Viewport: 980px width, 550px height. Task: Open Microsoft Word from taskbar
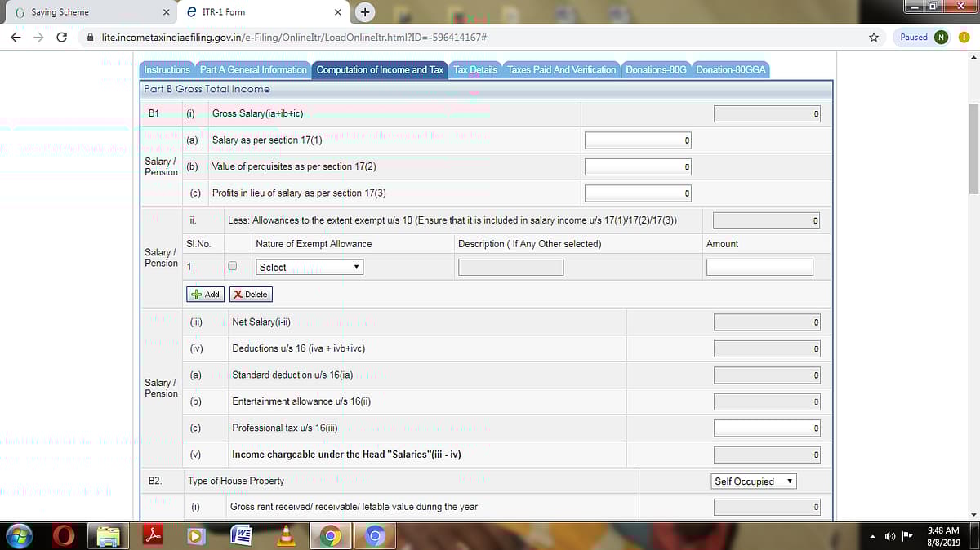(x=242, y=535)
